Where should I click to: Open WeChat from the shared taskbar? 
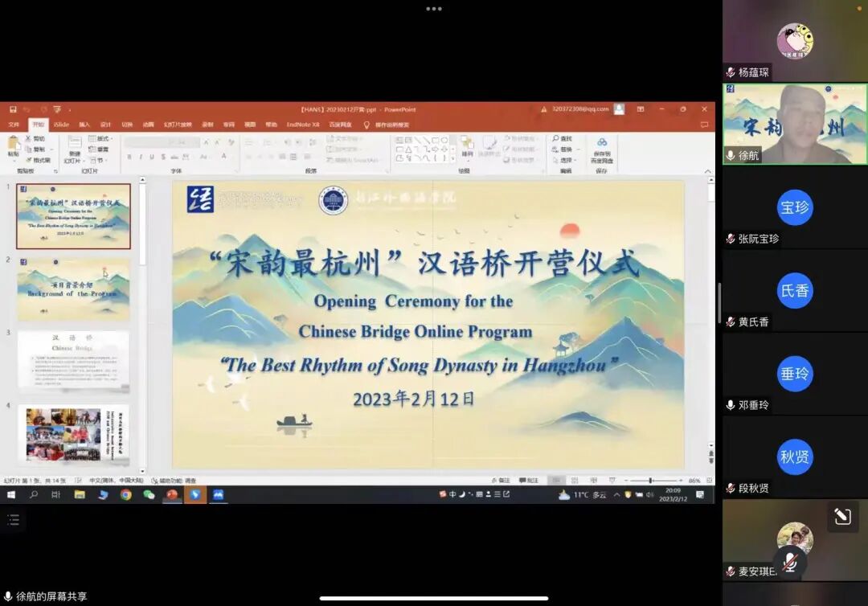tap(149, 495)
